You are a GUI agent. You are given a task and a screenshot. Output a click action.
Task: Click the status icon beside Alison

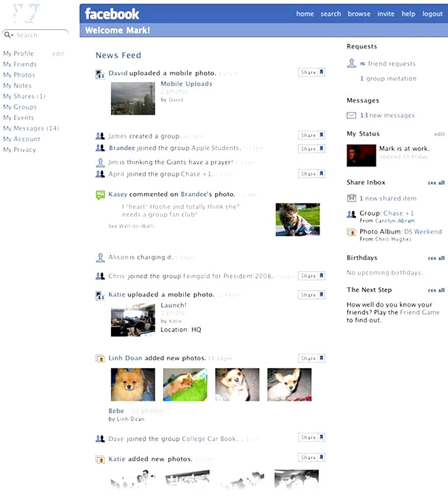click(100, 257)
